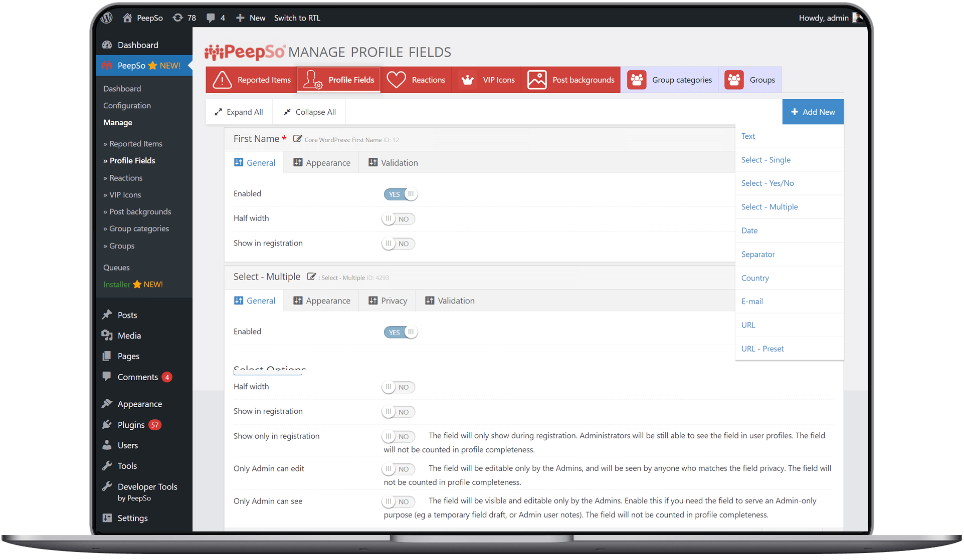The height and width of the screenshot is (560, 964).
Task: Click the sidebar Users person icon
Action: tap(107, 445)
